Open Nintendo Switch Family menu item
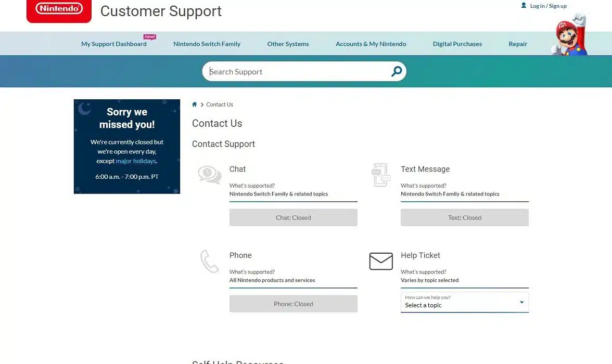 click(207, 44)
